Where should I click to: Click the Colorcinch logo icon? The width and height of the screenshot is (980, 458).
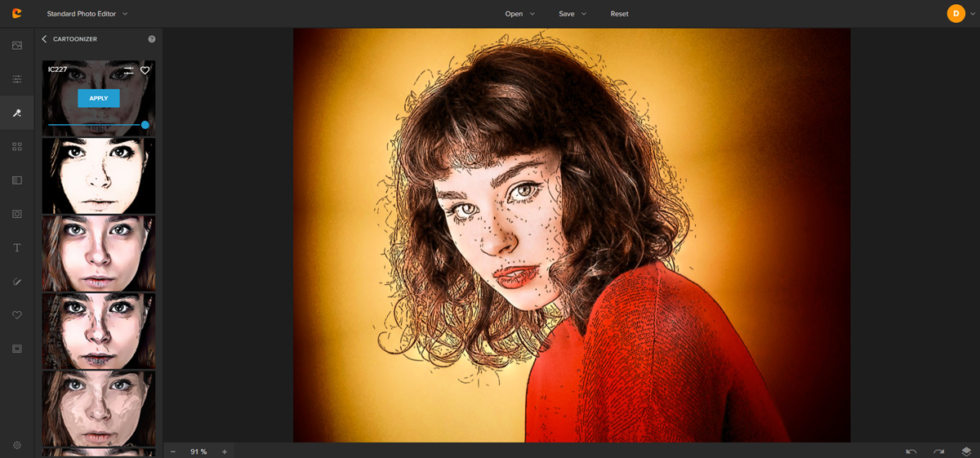tap(17, 13)
